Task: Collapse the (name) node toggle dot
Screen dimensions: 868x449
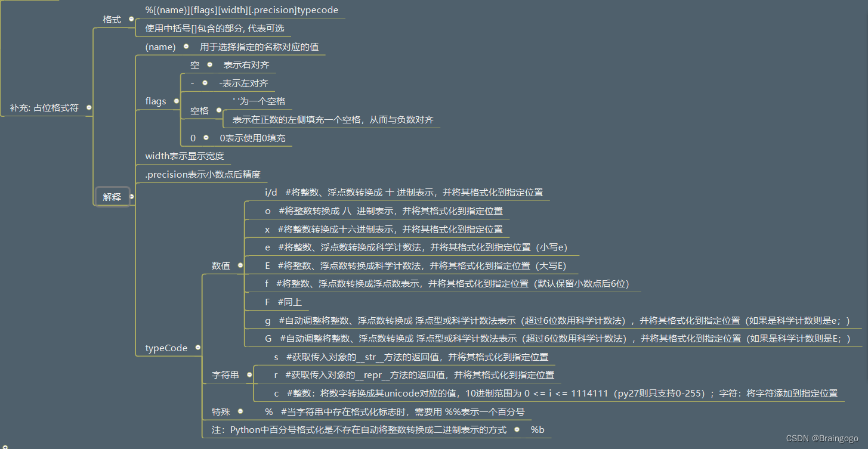Action: [x=186, y=46]
